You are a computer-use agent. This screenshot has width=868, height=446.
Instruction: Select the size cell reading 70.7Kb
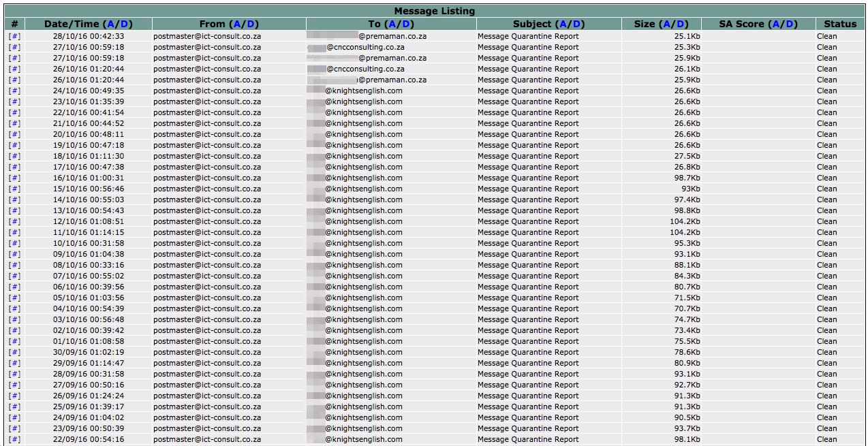[x=661, y=308]
